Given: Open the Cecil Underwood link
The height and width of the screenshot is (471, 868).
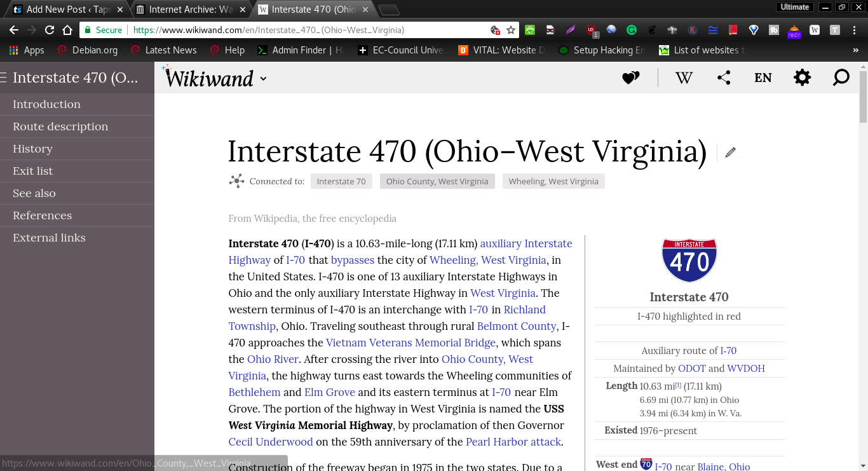Looking at the screenshot, I should 271,442.
